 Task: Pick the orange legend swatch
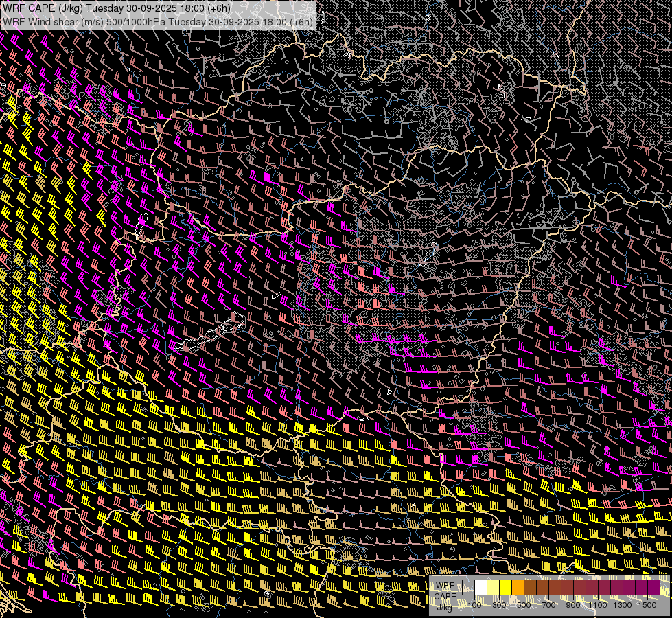[518, 588]
